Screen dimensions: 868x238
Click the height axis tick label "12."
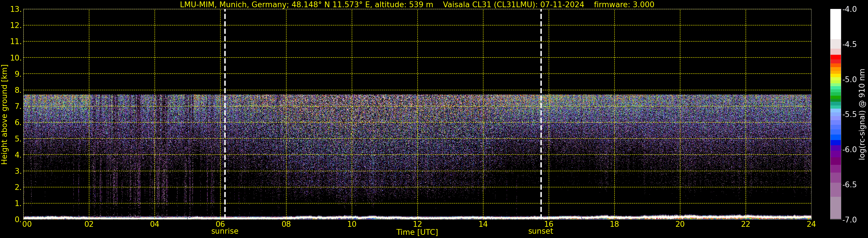coord(16,25)
